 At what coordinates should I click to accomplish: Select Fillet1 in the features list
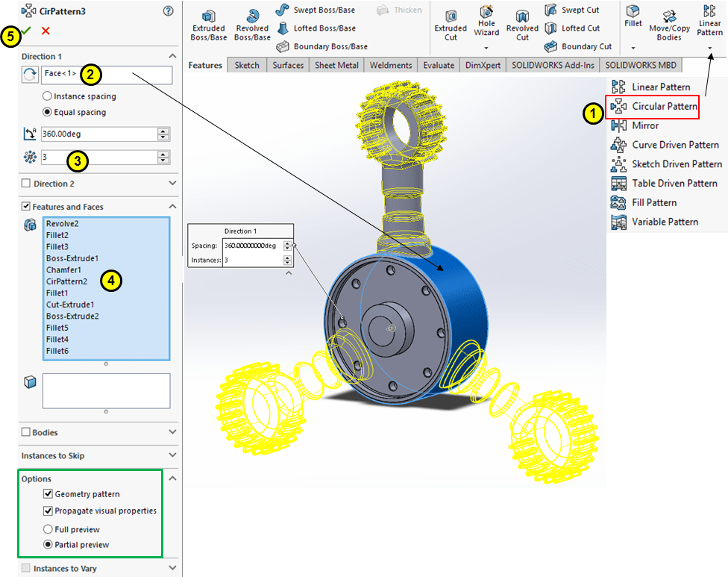pos(57,293)
